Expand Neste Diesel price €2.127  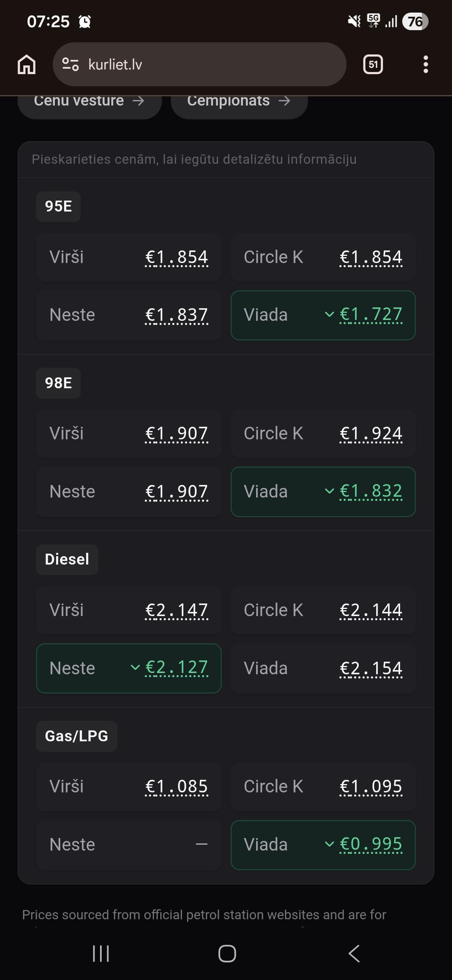click(176, 668)
